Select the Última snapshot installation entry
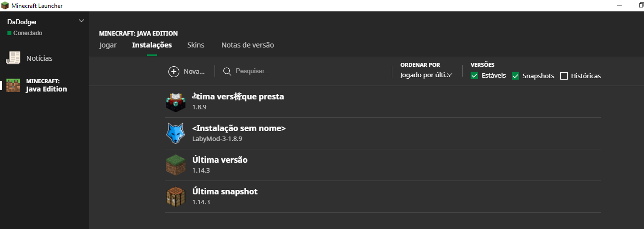 [225, 196]
